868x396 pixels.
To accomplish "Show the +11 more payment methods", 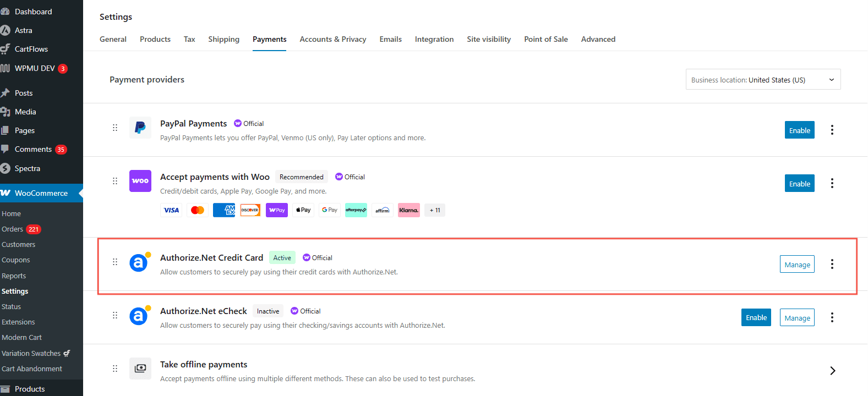I will pyautogui.click(x=435, y=210).
